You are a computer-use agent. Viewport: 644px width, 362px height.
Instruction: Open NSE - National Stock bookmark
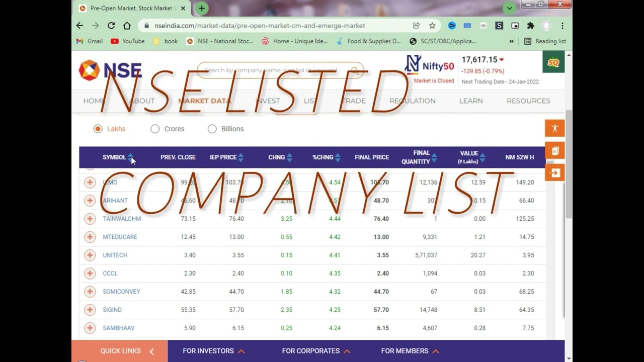[x=220, y=41]
